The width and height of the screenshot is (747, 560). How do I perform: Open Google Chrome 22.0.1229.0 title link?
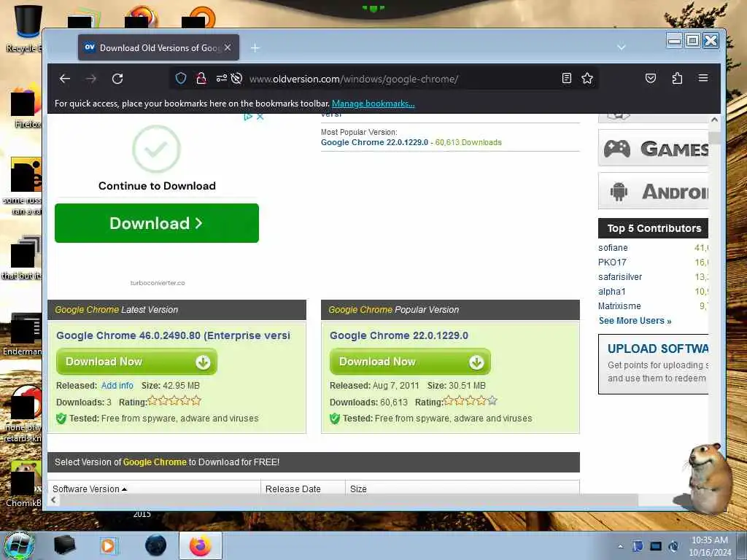399,335
